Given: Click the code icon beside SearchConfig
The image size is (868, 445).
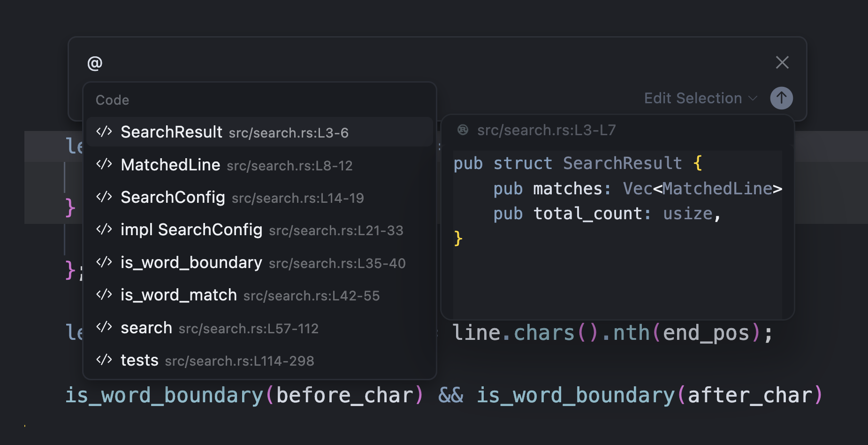Looking at the screenshot, I should (x=104, y=197).
